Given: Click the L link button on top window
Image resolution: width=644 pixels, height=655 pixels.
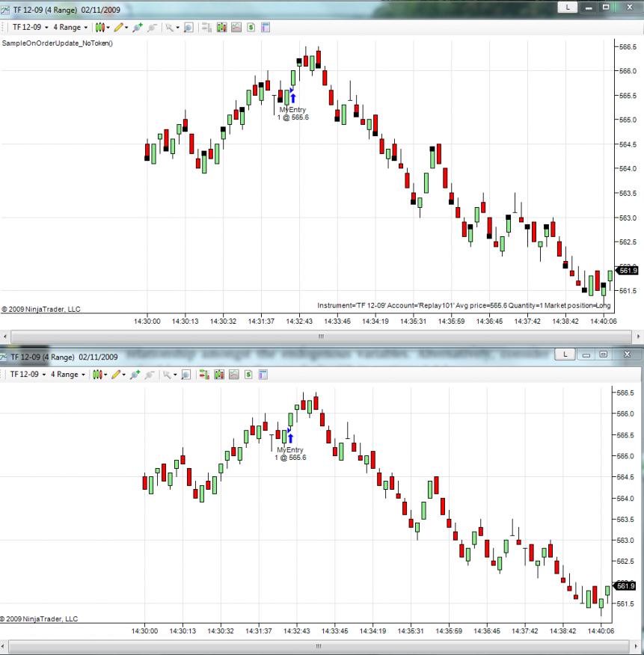Looking at the screenshot, I should pyautogui.click(x=568, y=7).
